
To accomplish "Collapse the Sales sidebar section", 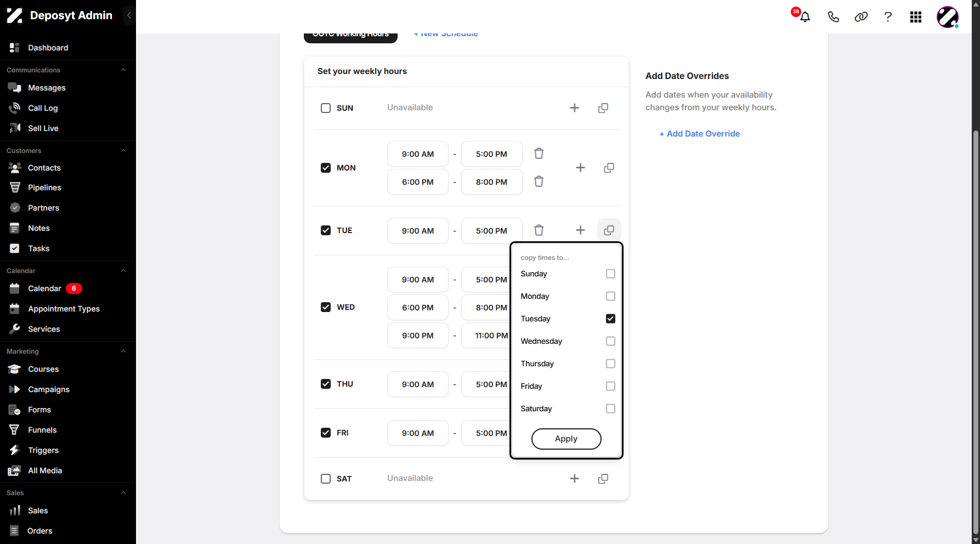I will [123, 493].
